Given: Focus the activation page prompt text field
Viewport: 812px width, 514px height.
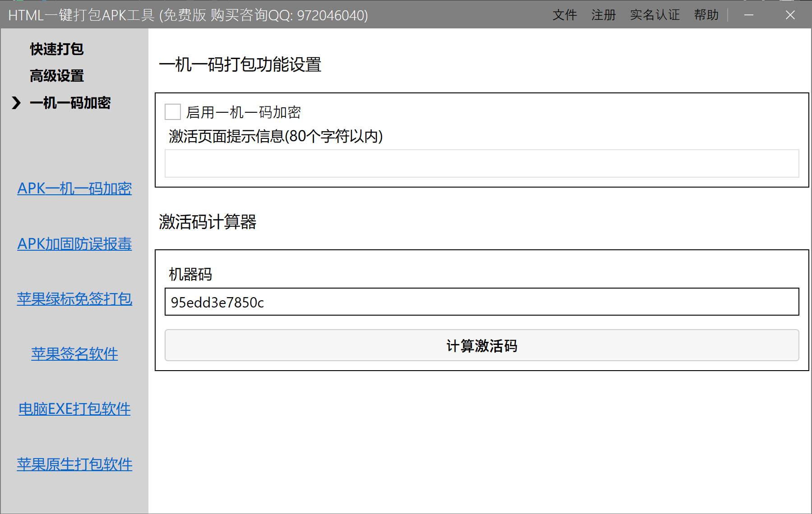Looking at the screenshot, I should tap(481, 164).
